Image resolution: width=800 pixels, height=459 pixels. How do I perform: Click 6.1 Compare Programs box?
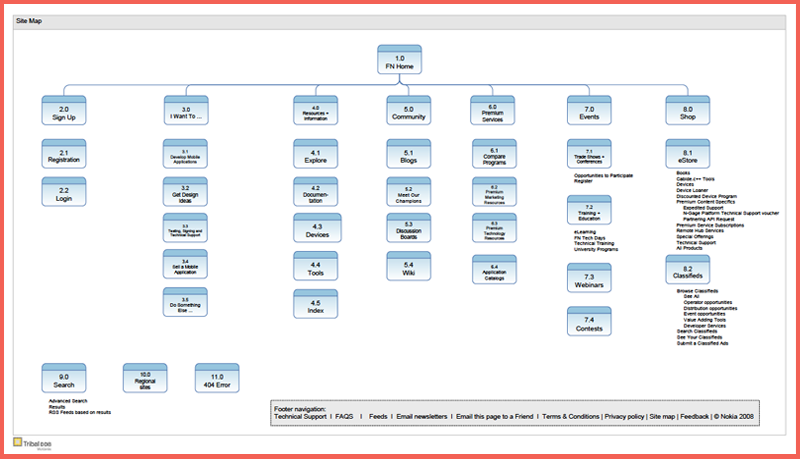tap(494, 154)
